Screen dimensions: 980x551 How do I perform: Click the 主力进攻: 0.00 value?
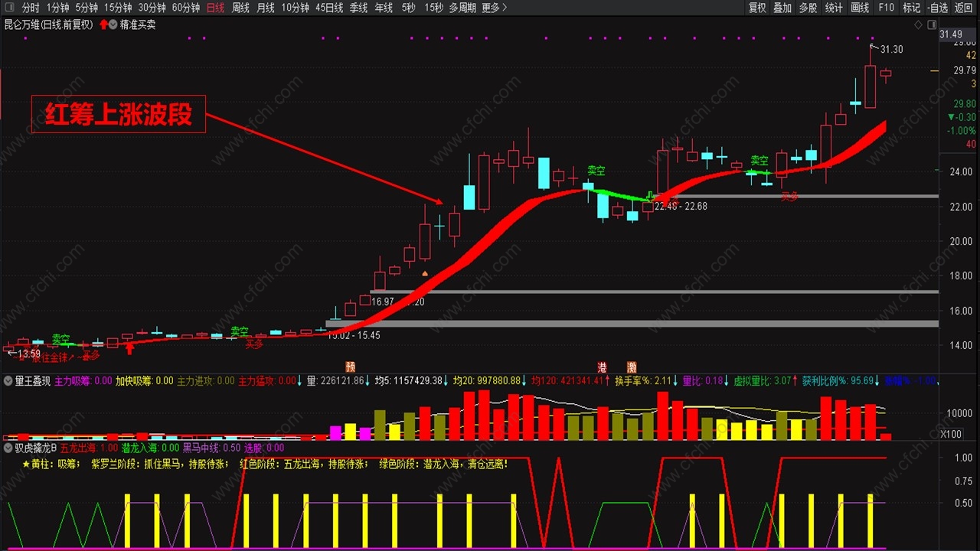206,380
